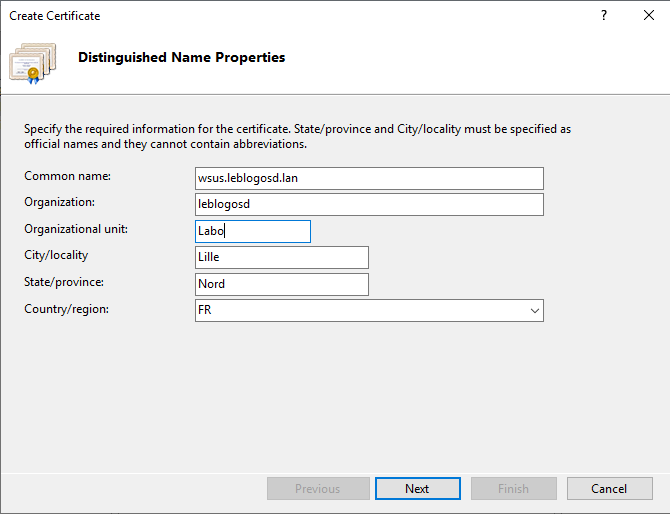The image size is (670, 514).
Task: Click the Organizational unit field containing Labo
Action: click(x=253, y=231)
